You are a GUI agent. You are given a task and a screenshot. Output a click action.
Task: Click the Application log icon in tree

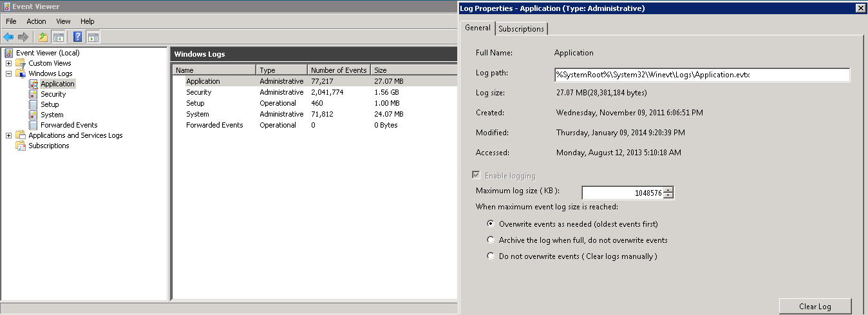pyautogui.click(x=33, y=84)
